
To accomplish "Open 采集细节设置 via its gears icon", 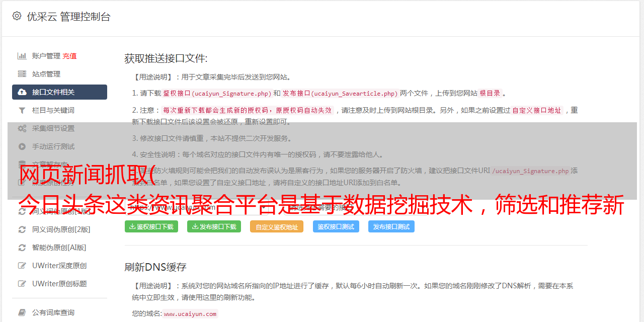I will pos(22,128).
